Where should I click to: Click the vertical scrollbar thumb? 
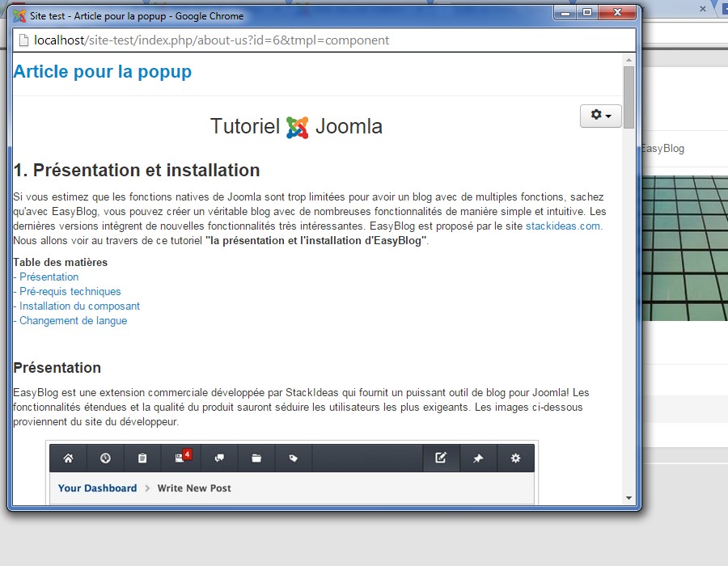point(629,97)
